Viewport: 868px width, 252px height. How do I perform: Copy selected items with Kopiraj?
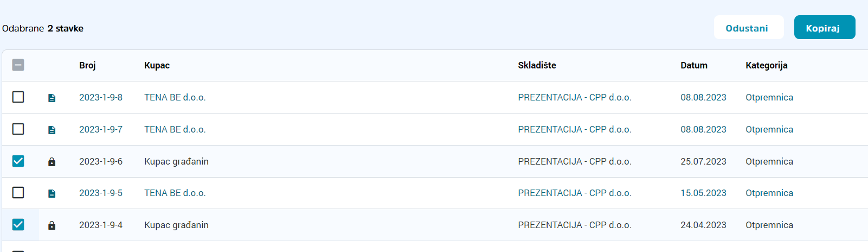(825, 27)
